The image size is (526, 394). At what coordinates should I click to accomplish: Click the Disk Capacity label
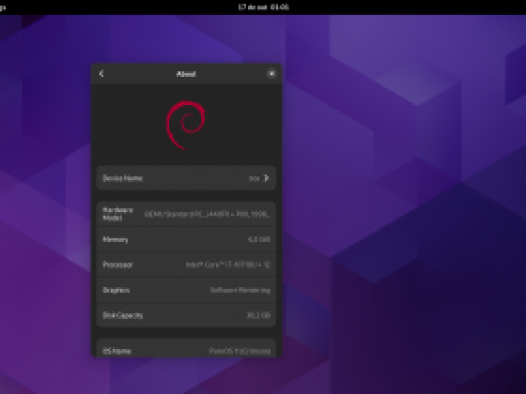point(123,315)
